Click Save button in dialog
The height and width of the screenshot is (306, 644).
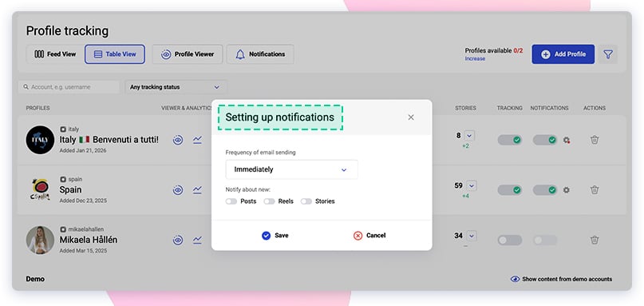point(275,235)
